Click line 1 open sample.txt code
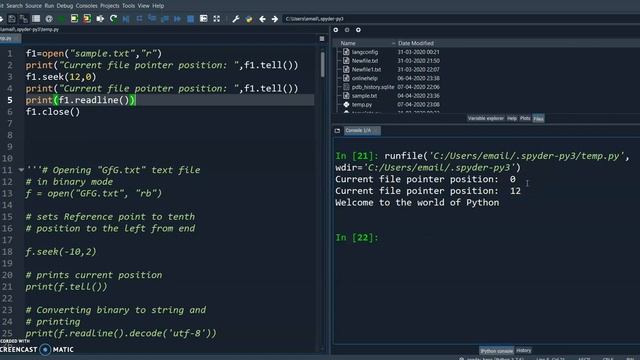The image size is (640, 360). (x=94, y=53)
